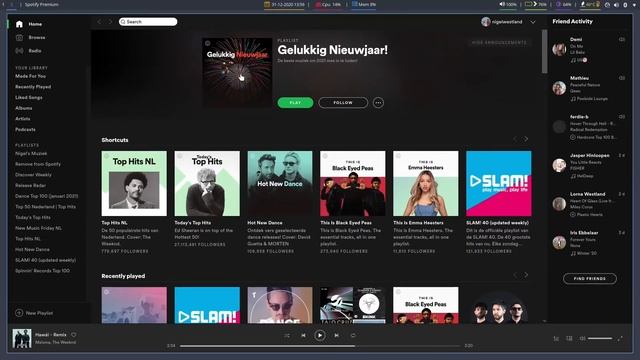This screenshot has height=360, width=640.
Task: Open This Is Emma Heesters shortcut cover
Action: tap(426, 184)
